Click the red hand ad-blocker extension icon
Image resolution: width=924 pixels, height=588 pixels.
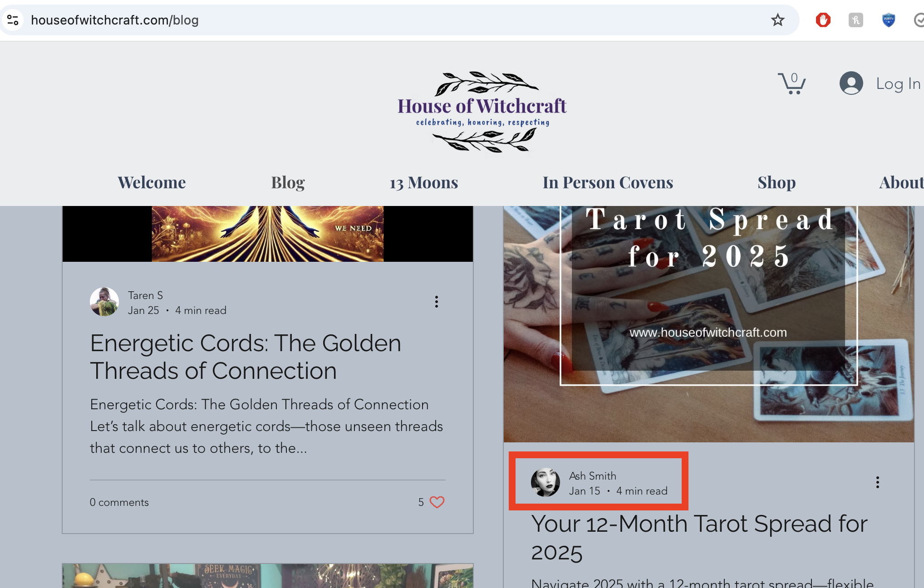point(823,20)
